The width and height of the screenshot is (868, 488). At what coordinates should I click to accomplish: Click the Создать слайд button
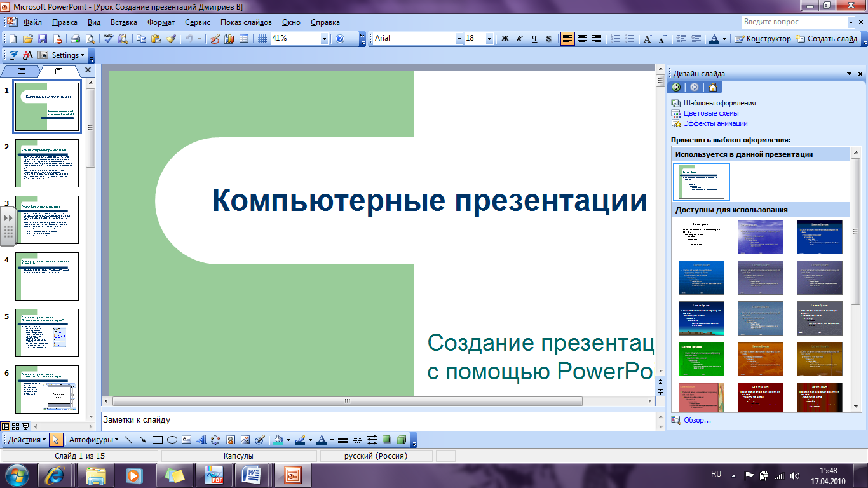[826, 39]
